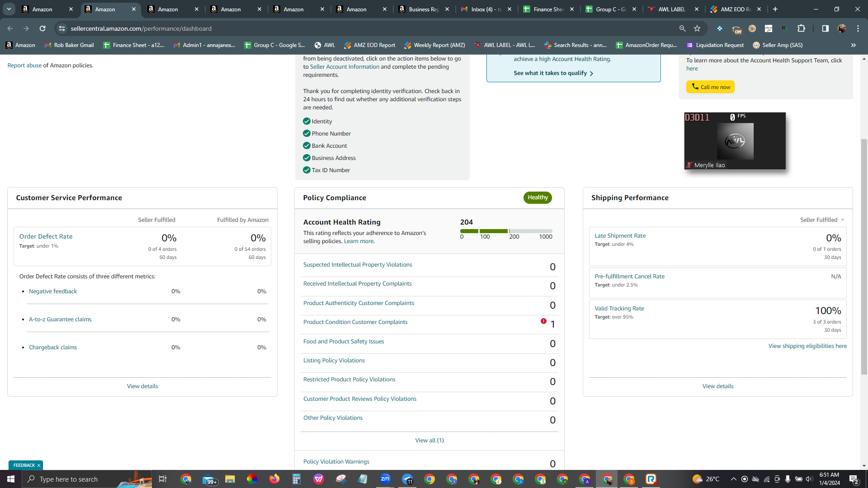Click View details under Shipping Performance
Image resolution: width=868 pixels, height=488 pixels.
(x=718, y=386)
